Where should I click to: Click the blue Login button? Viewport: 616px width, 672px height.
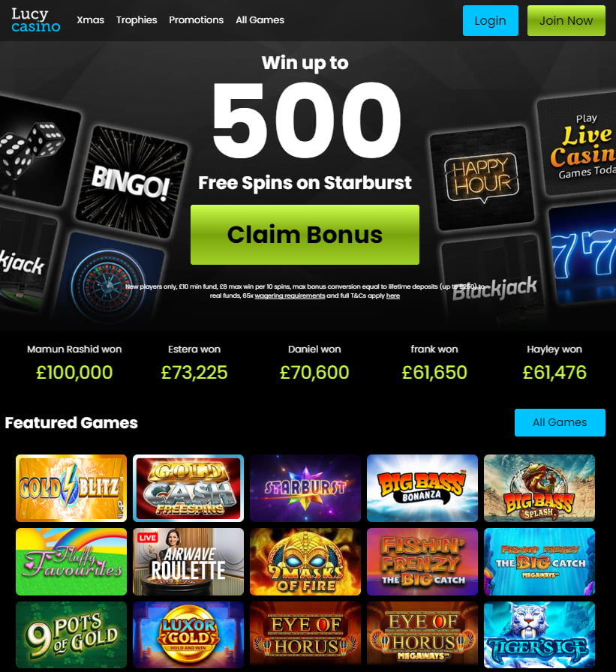491,20
